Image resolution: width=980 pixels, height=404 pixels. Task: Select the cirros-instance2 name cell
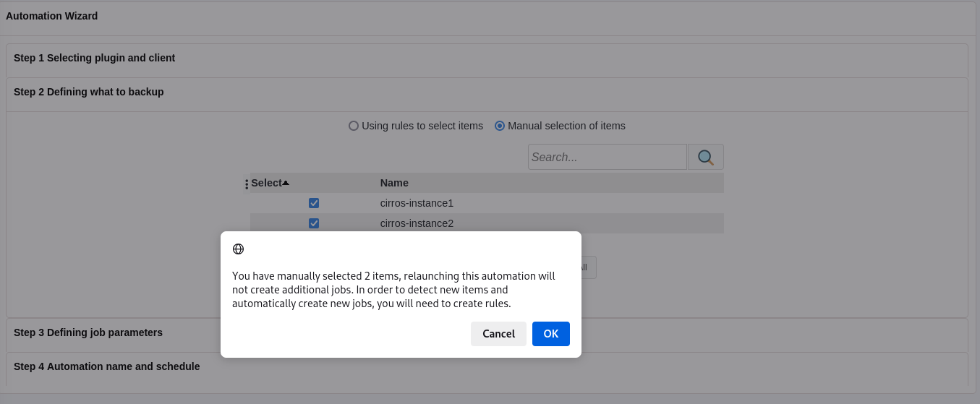[417, 223]
